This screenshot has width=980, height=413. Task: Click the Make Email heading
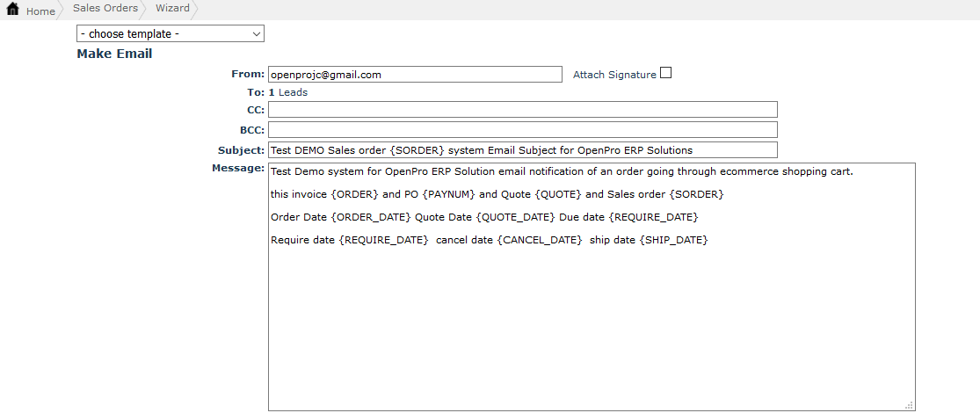point(114,54)
